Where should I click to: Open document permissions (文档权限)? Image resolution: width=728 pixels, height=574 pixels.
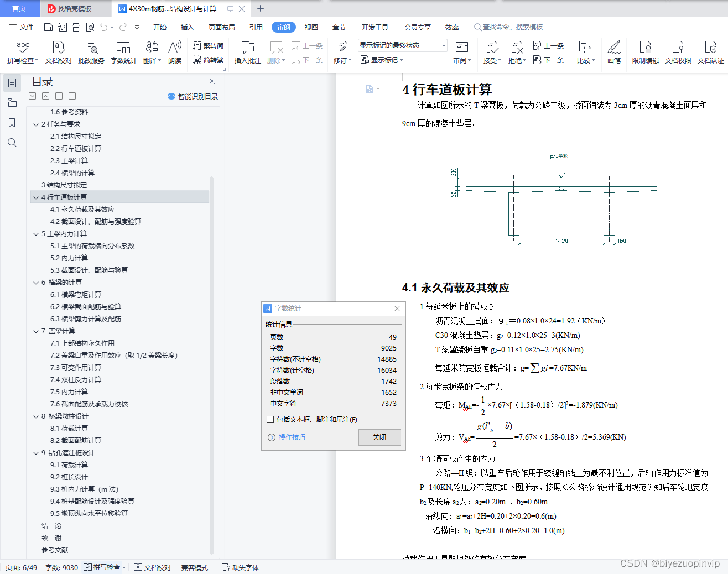click(678, 53)
